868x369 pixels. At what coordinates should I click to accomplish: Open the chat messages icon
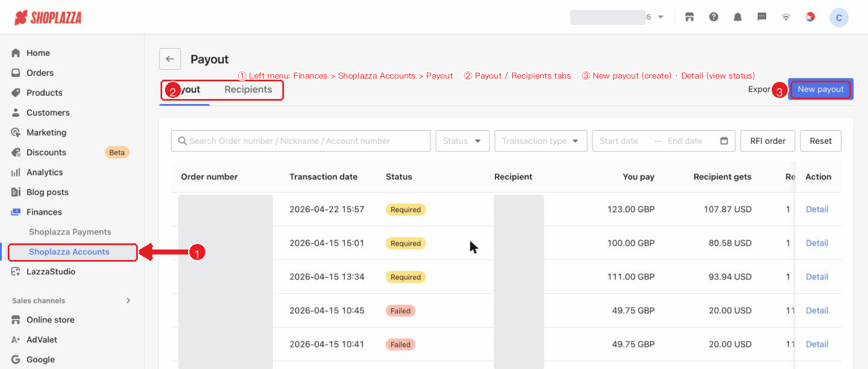[x=762, y=17]
